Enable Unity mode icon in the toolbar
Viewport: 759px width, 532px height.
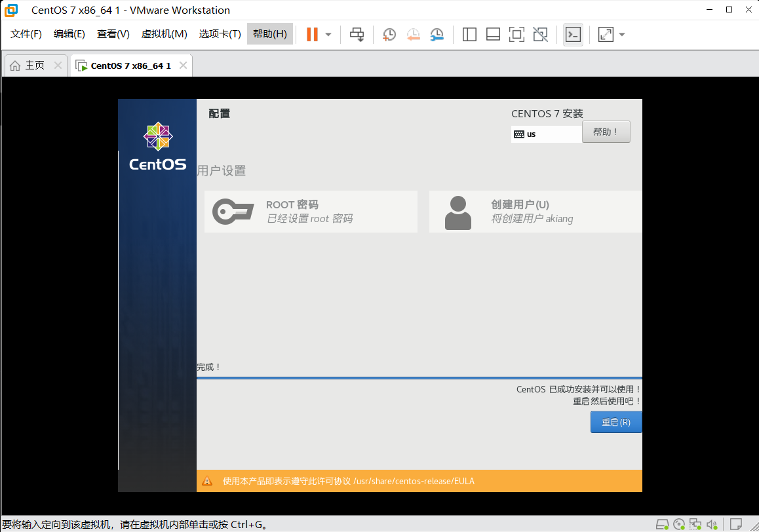540,34
